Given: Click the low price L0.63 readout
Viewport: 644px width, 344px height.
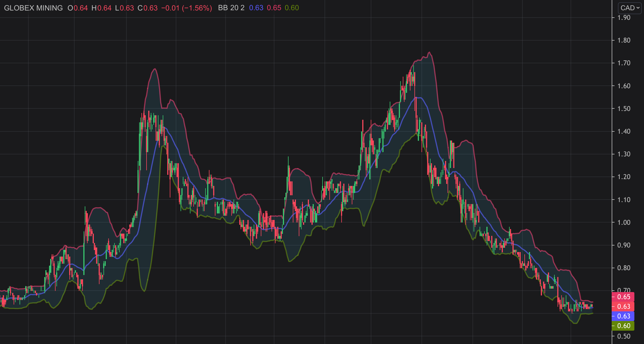Looking at the screenshot, I should [124, 8].
